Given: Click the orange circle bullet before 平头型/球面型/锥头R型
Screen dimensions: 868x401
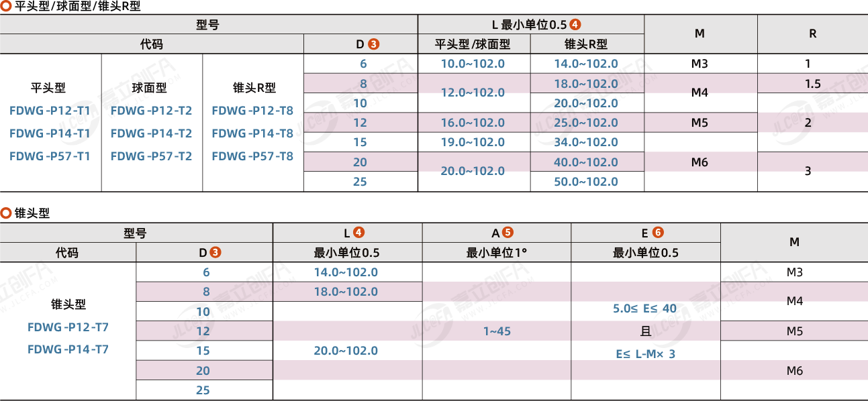Looking at the screenshot, I should pyautogui.click(x=6, y=7).
